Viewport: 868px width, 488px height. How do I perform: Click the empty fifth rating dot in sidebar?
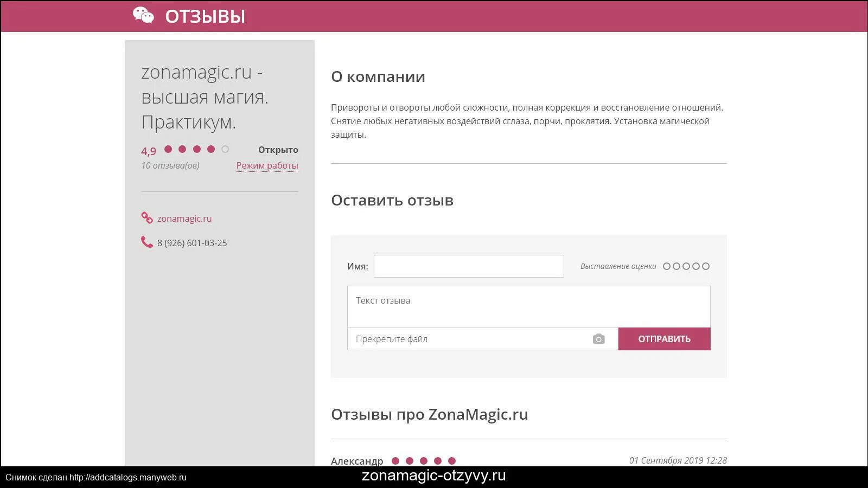pyautogui.click(x=225, y=149)
